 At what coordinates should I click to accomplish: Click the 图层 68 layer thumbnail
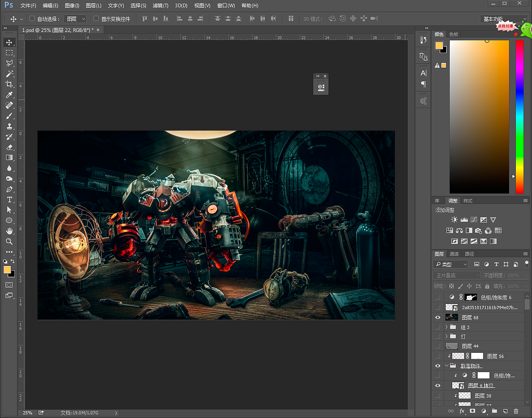[451, 317]
